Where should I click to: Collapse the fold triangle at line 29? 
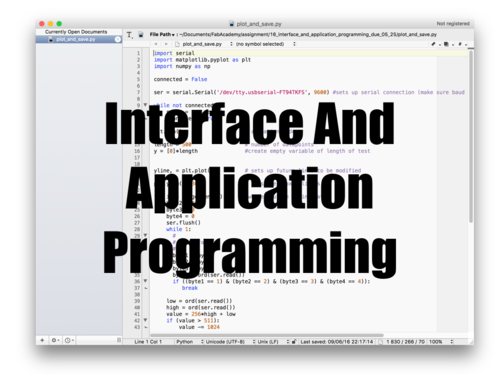click(145, 235)
